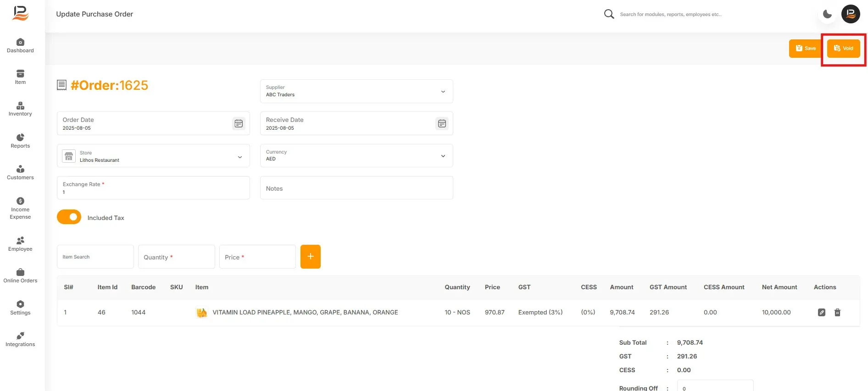Click the search magnifier icon
868x391 pixels.
pyautogui.click(x=609, y=14)
